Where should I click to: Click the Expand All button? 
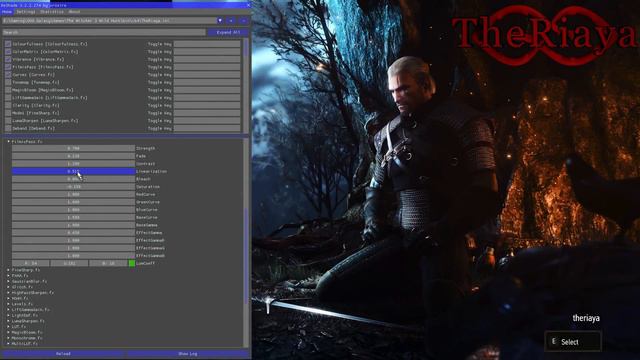click(x=228, y=32)
